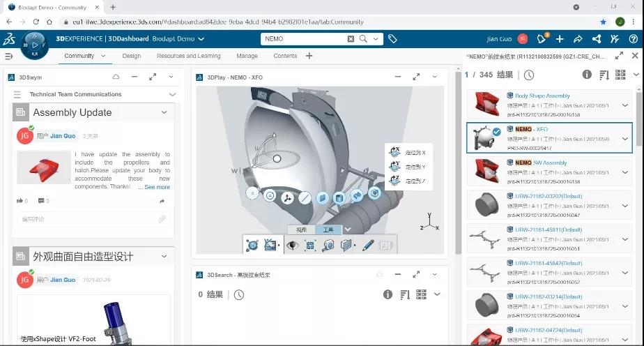Screen dimensions: 644x346
Task: Expand the NEMO SW Assembly result chevron
Action: point(625,172)
